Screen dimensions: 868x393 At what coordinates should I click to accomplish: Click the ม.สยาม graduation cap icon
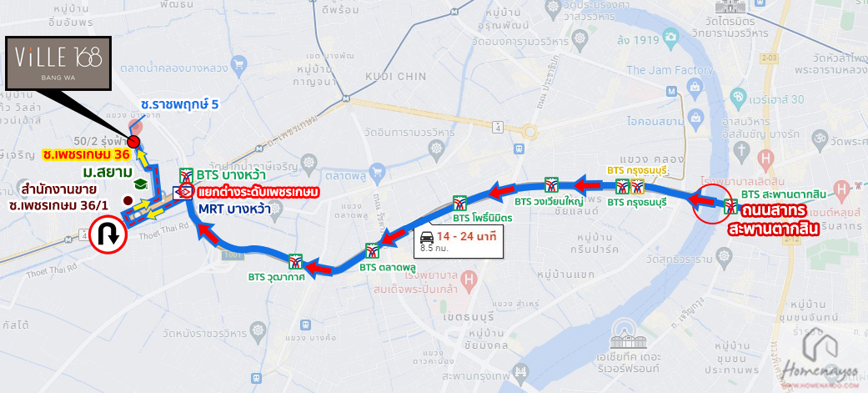tap(141, 184)
